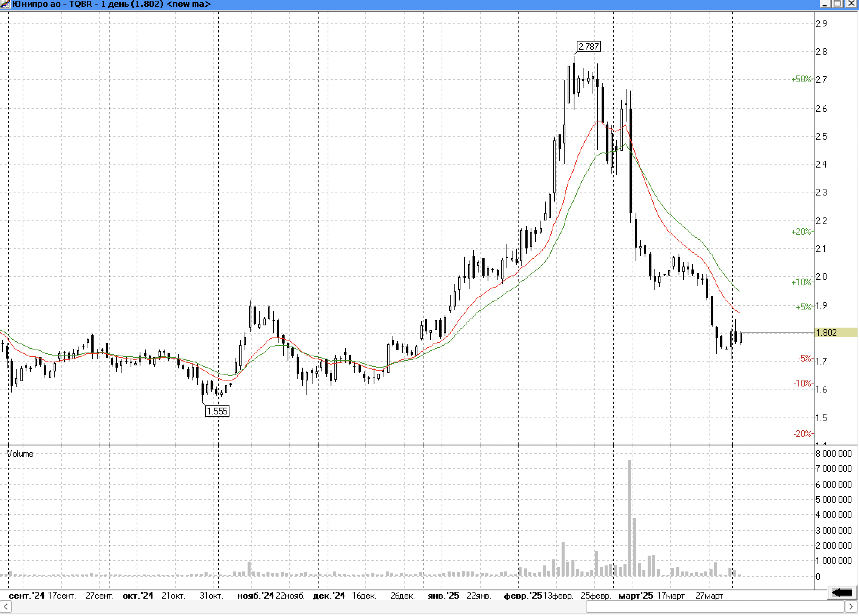Minimize the Юнипро chart window
Image resolution: width=859 pixels, height=616 pixels.
tap(825, 4)
